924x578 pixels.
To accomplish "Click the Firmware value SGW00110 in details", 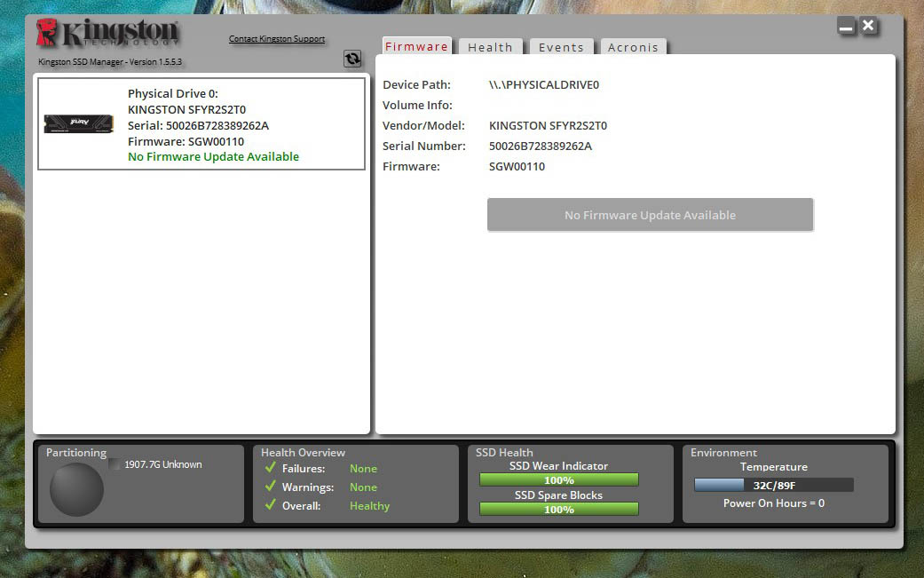I will coord(517,167).
